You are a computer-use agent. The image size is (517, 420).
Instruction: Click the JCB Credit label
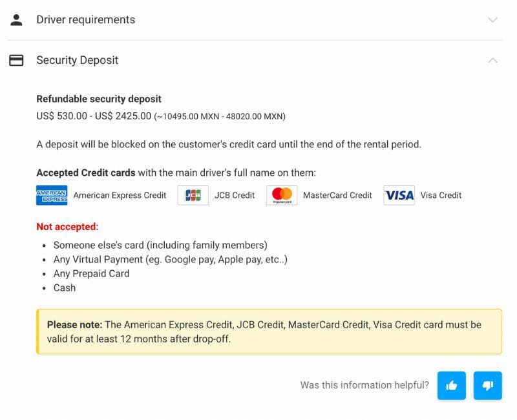tap(234, 195)
